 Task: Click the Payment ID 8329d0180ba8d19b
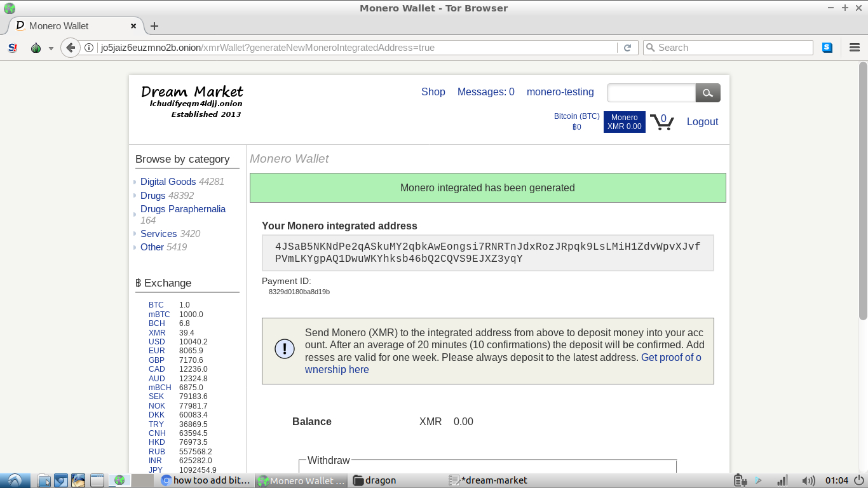point(299,292)
